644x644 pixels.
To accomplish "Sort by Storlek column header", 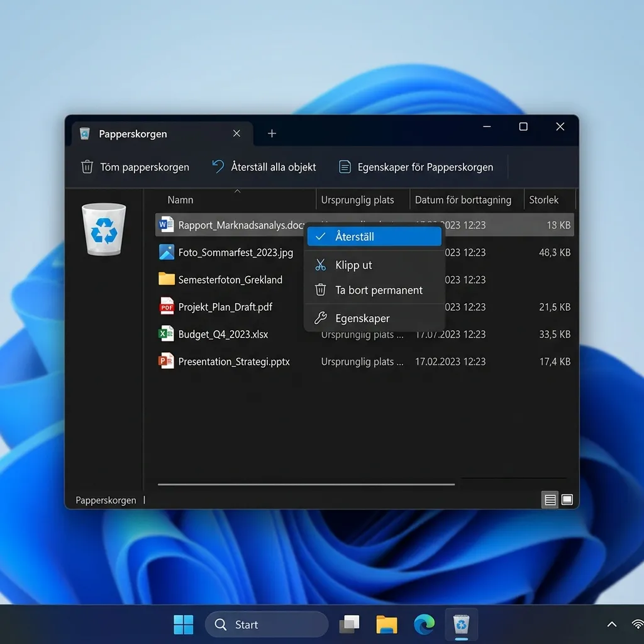I will pos(550,199).
